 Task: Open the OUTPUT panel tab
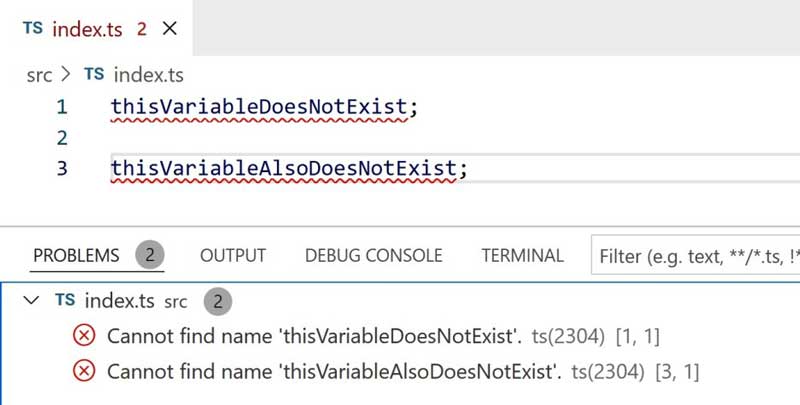233,255
